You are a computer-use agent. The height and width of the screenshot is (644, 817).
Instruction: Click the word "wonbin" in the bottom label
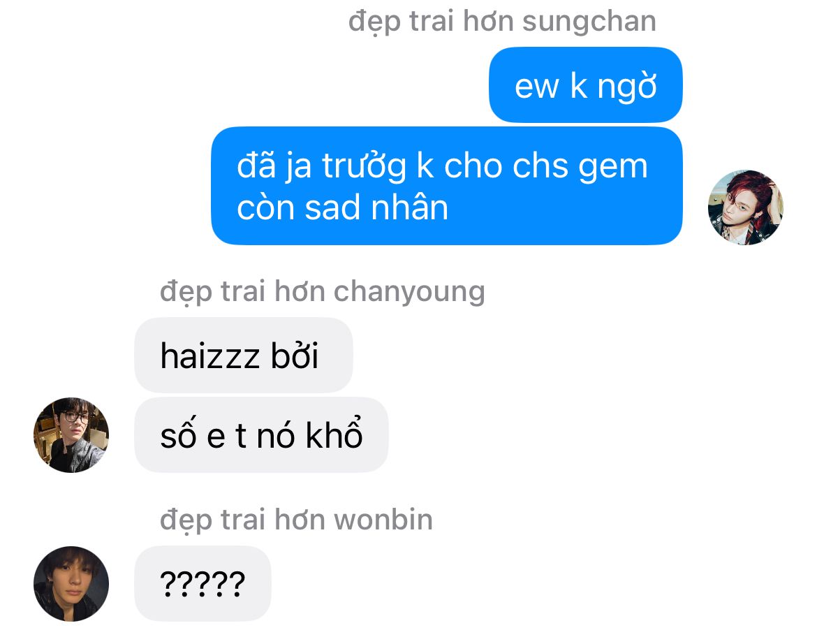coord(383,520)
